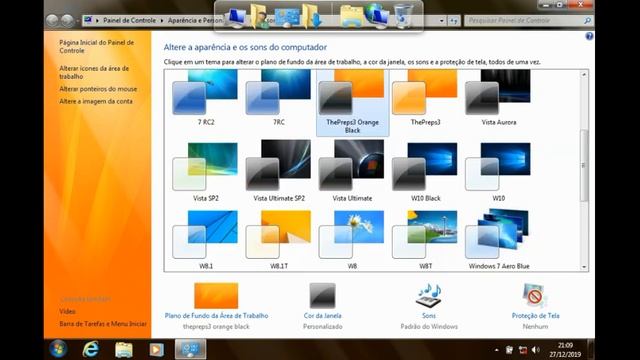Open Alterar ícones da área de trabalho

click(94, 72)
